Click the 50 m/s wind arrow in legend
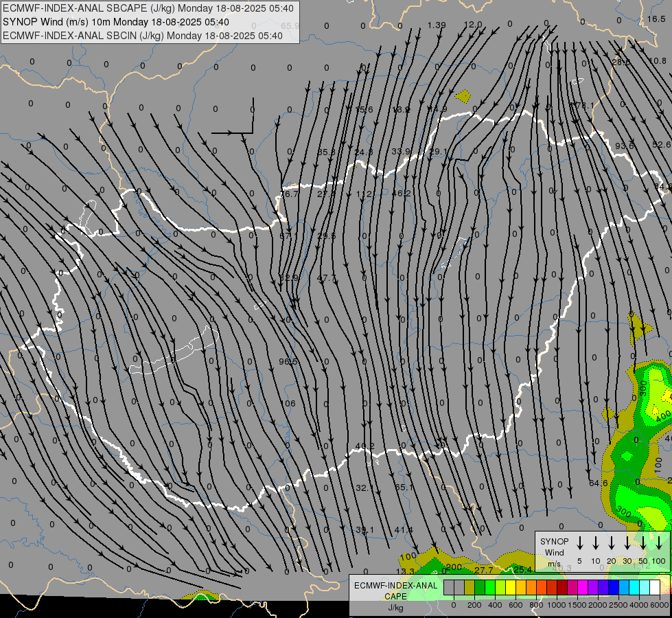672x618 pixels. pos(643,542)
